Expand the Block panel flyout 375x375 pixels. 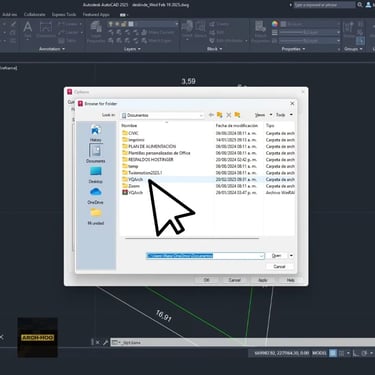click(x=214, y=49)
